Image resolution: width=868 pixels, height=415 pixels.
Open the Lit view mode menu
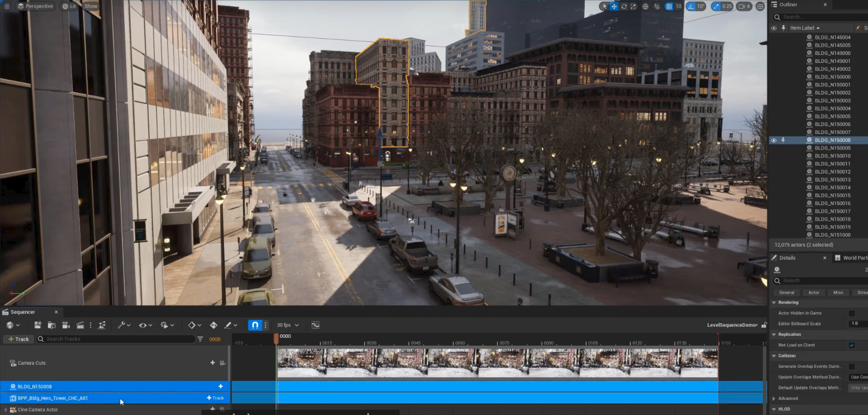coord(69,6)
